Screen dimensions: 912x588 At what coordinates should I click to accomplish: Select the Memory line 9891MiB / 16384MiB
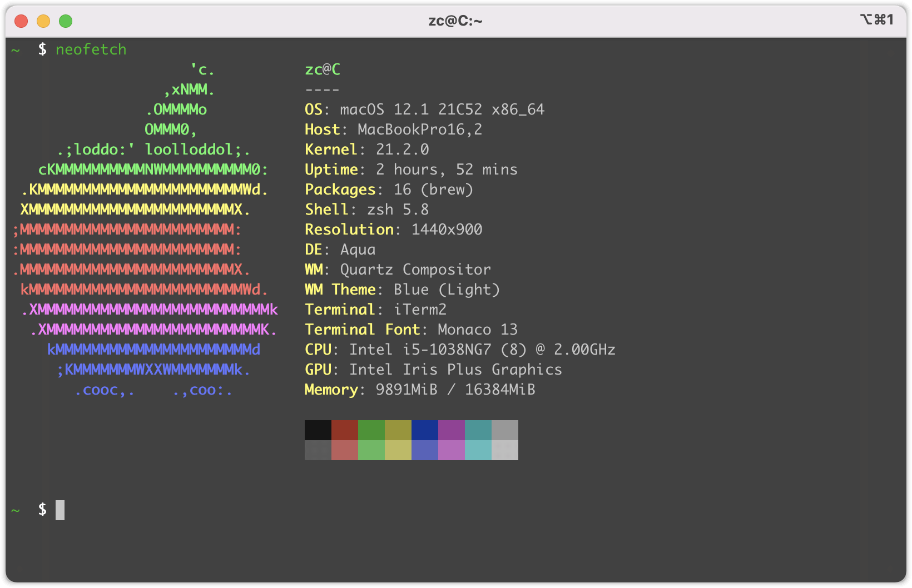pyautogui.click(x=420, y=390)
